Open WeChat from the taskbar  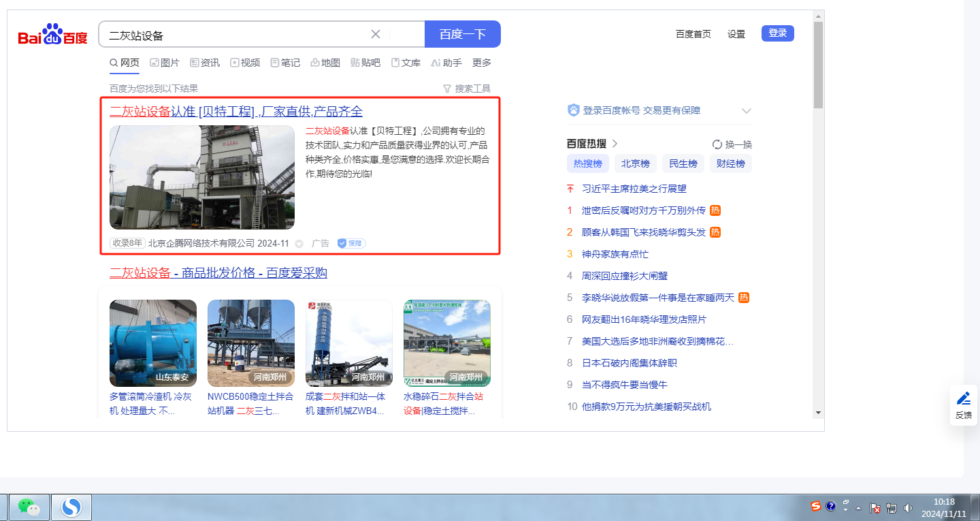29,507
